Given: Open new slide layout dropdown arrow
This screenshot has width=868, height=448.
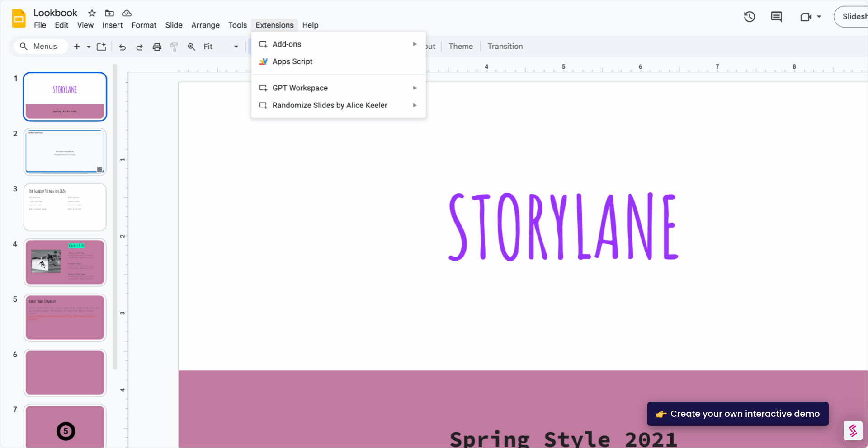Looking at the screenshot, I should pos(89,47).
